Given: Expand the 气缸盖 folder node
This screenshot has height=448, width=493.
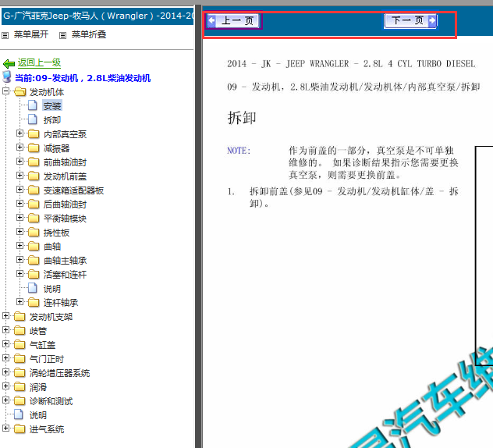Looking at the screenshot, I should (x=5, y=344).
